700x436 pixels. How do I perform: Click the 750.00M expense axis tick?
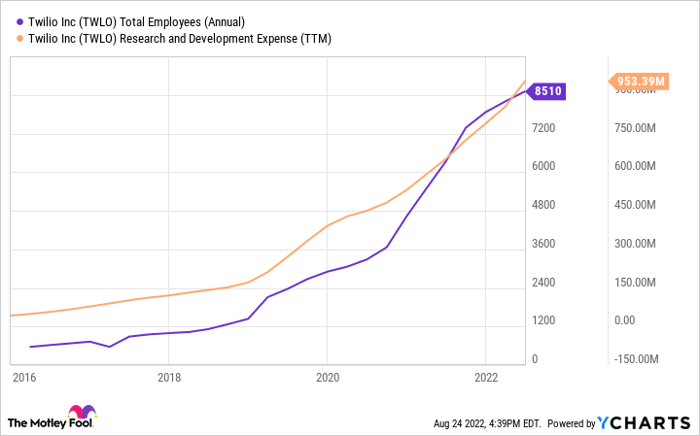point(635,128)
